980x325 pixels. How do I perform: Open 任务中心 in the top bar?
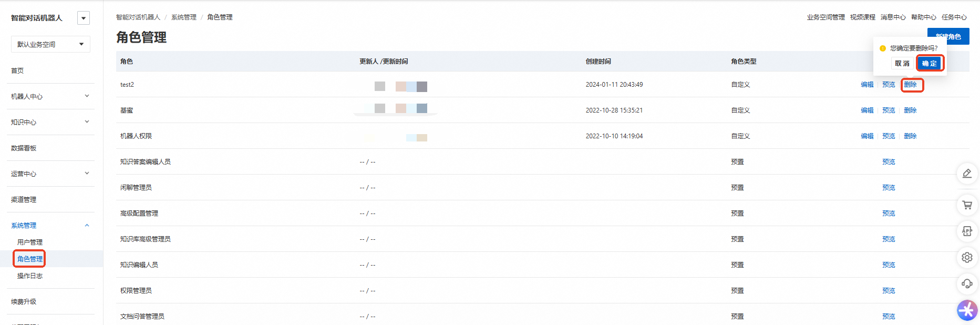954,17
